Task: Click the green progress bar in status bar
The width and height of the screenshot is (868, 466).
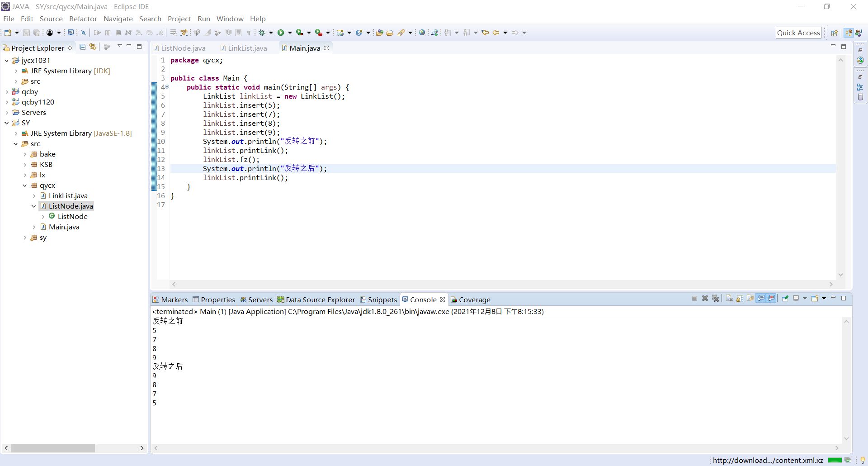Action: pyautogui.click(x=835, y=460)
